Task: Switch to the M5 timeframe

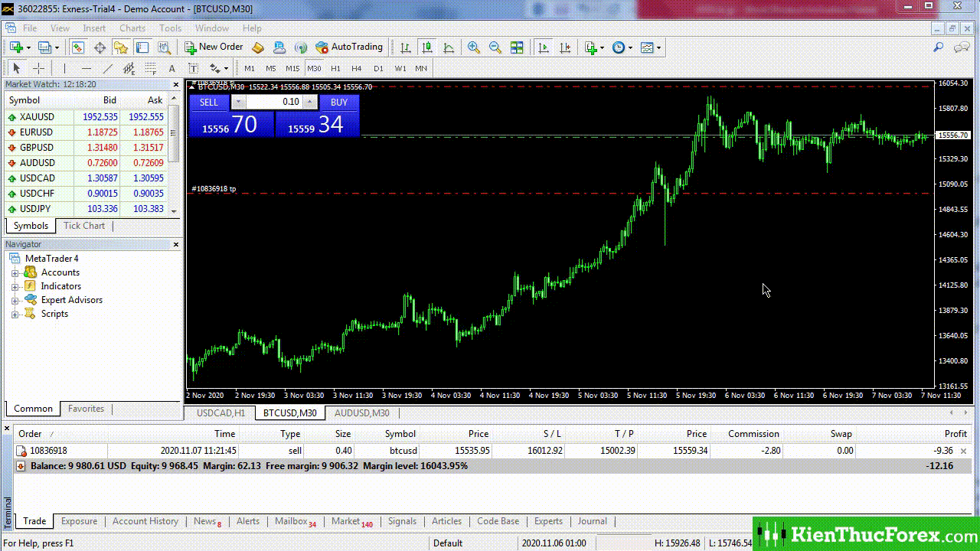Action: click(271, 68)
